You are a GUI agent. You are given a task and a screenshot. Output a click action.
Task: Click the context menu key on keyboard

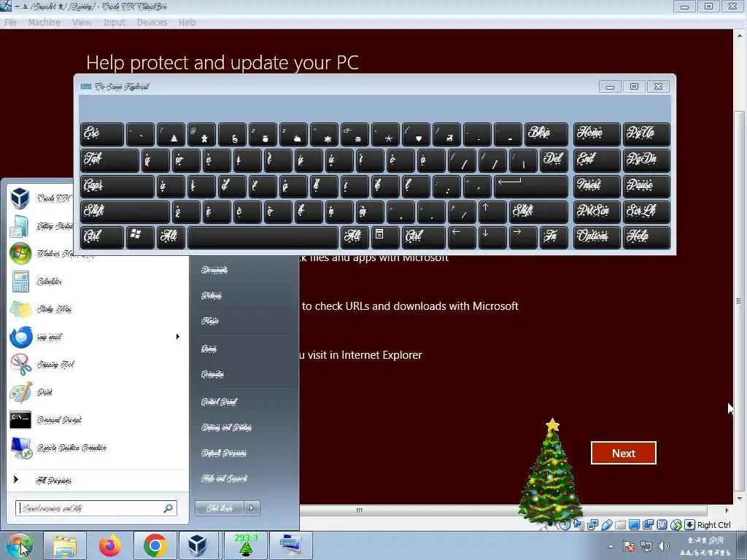tap(385, 237)
